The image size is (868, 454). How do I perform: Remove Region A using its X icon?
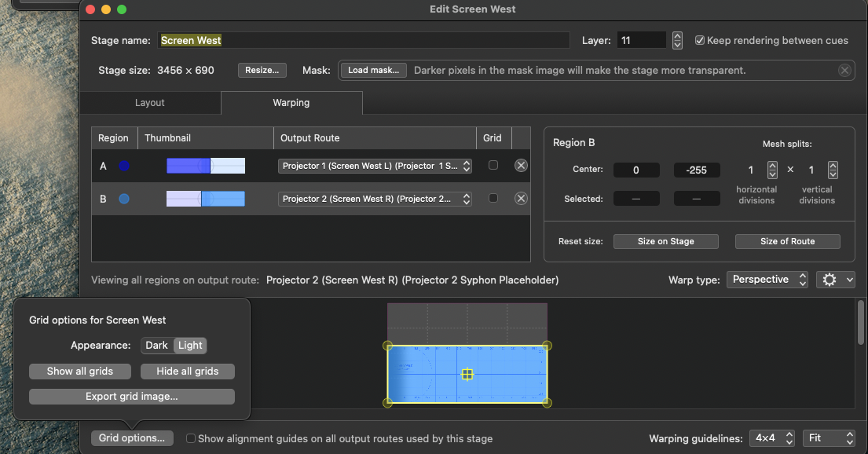(x=521, y=165)
